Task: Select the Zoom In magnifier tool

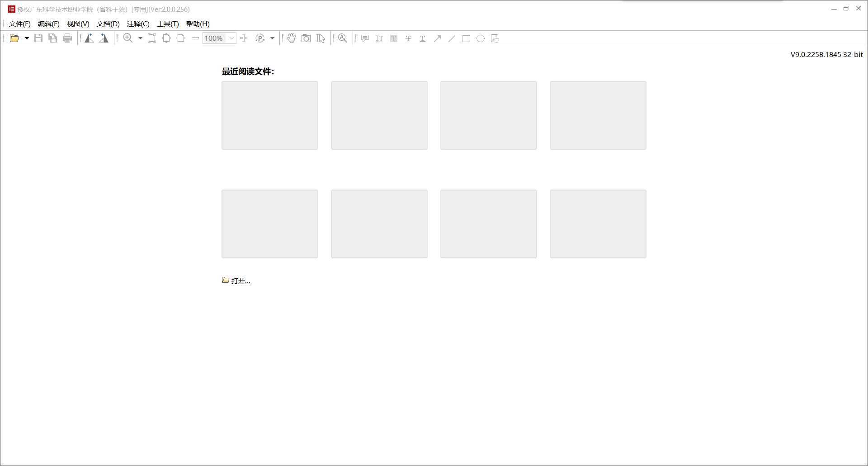Action: pos(128,38)
